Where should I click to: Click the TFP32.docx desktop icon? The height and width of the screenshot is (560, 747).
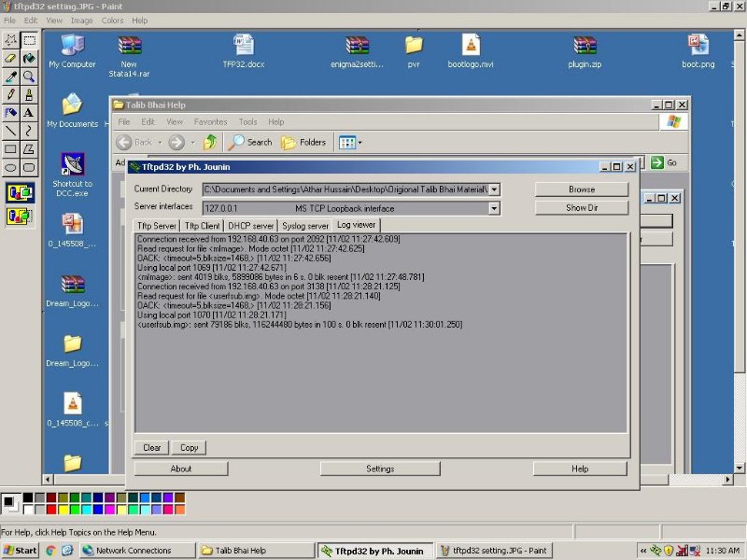[244, 51]
